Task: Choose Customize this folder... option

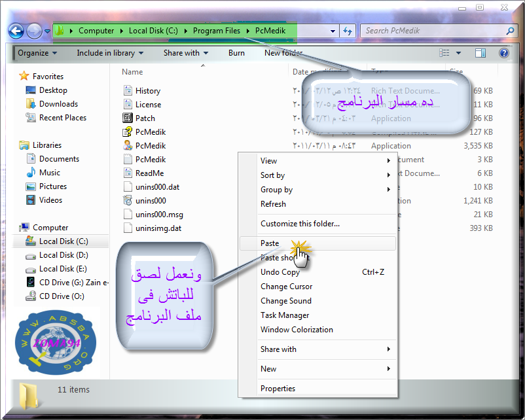Action: tap(317, 224)
